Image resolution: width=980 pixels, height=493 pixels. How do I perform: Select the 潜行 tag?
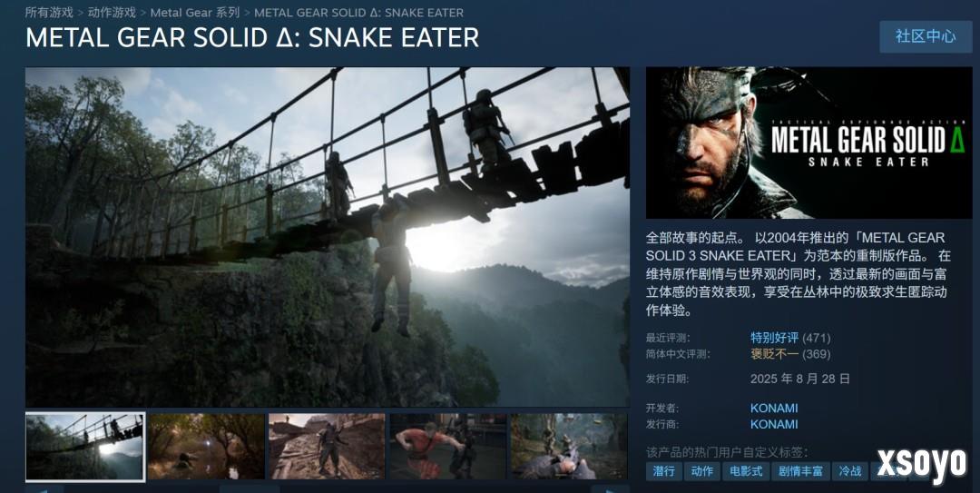(663, 471)
